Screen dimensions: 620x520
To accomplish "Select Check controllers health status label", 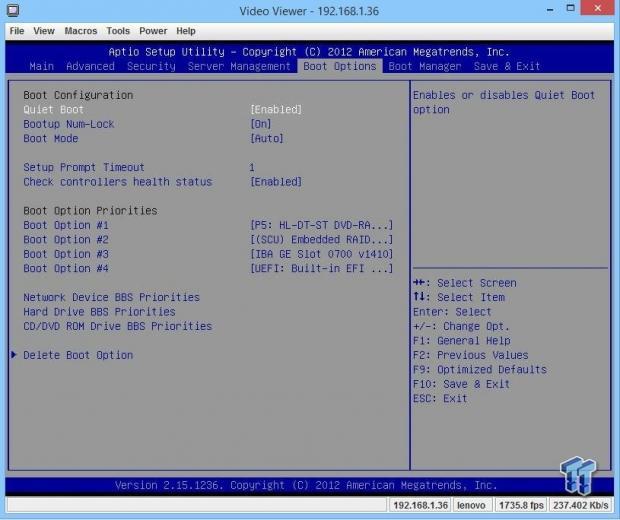I will click(x=118, y=182).
